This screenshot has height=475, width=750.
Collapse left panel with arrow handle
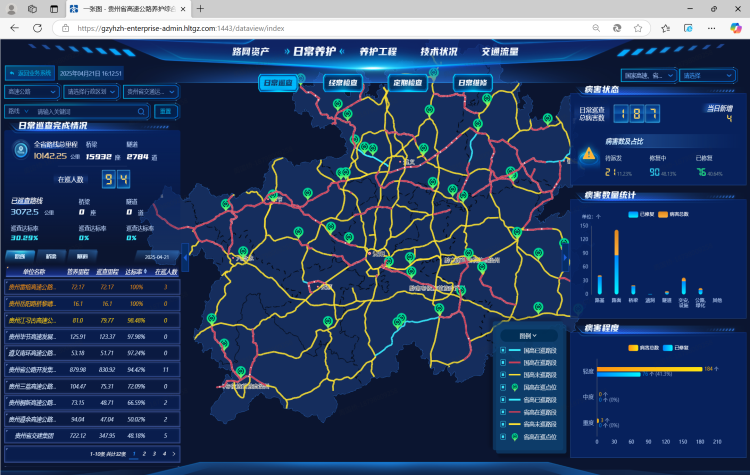pos(185,259)
